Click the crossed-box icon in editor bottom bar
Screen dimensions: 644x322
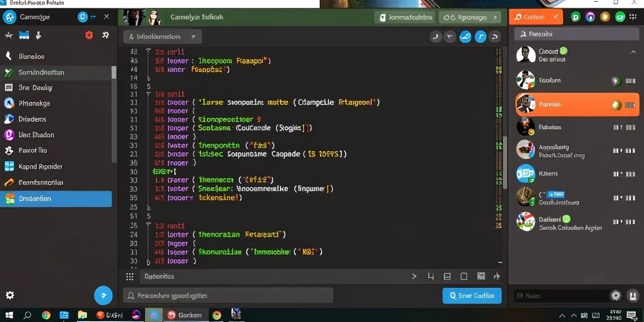[x=480, y=277]
